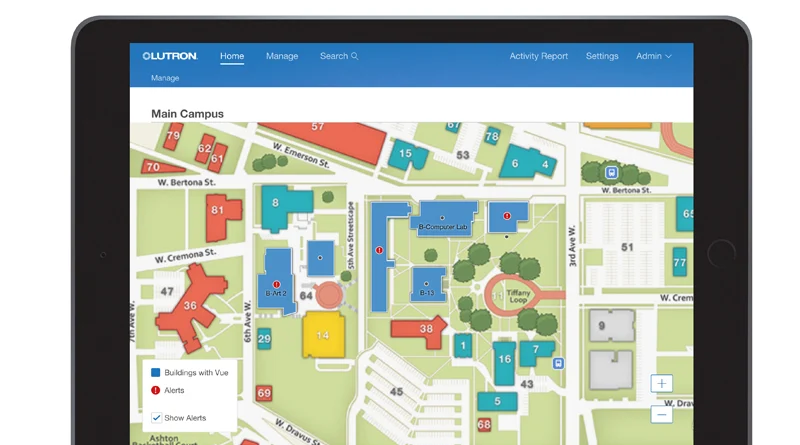The width and height of the screenshot is (800, 445).
Task: Click the search magnifier icon
Action: (355, 56)
